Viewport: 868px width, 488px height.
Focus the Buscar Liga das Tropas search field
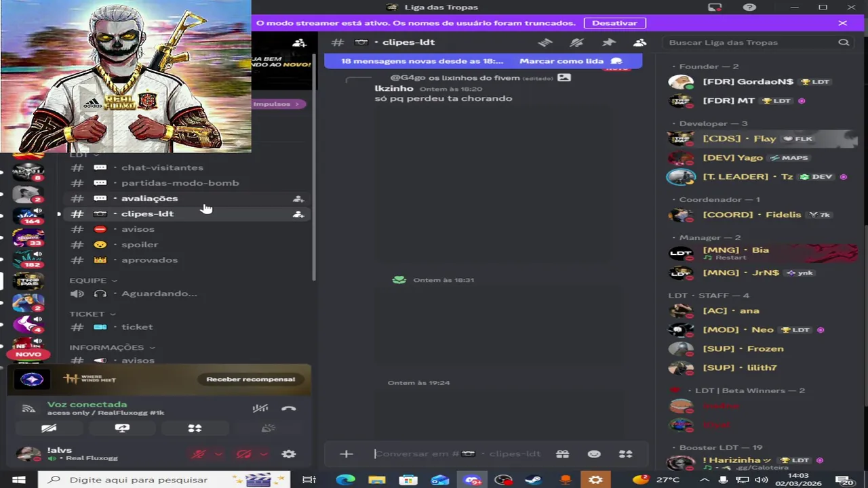coord(757,42)
